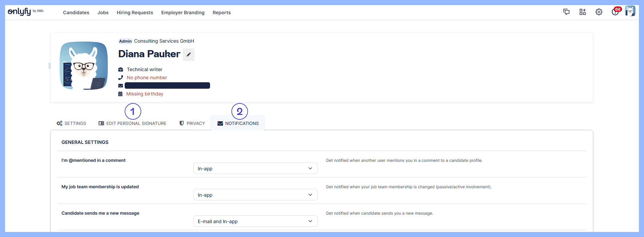The image size is (644, 237).
Task: Expand the '@mentioned in a comment' dropdown
Action: (255, 169)
